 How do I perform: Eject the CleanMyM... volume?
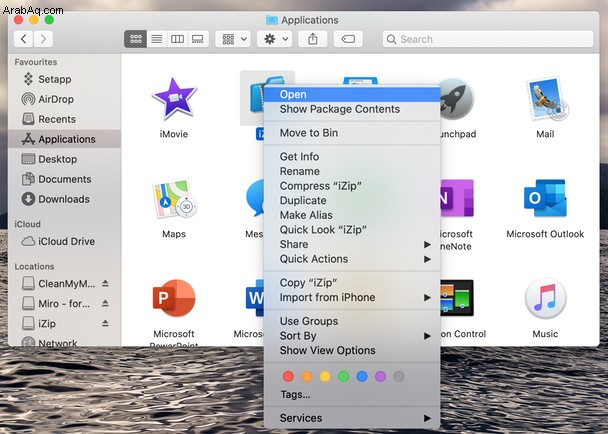click(105, 284)
